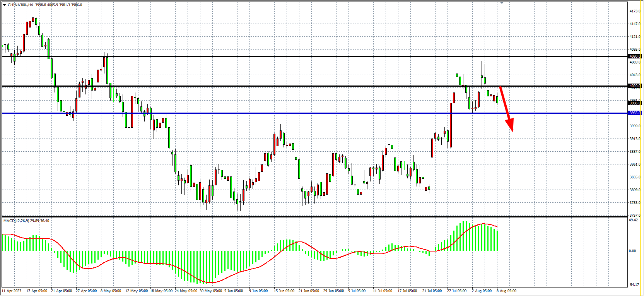This screenshot has width=644, height=296.
Task: Open the dropdown triangle beside CHINA300,H4
Action: tap(4, 5)
